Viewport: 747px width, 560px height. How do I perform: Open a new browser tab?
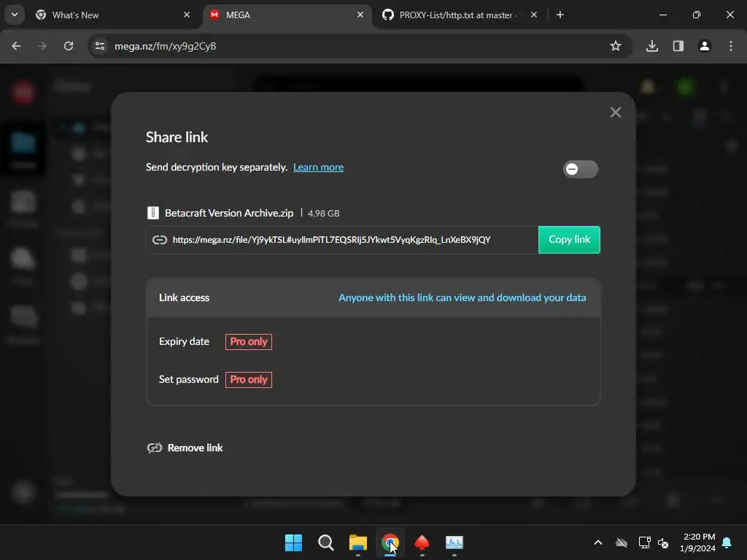coord(560,15)
